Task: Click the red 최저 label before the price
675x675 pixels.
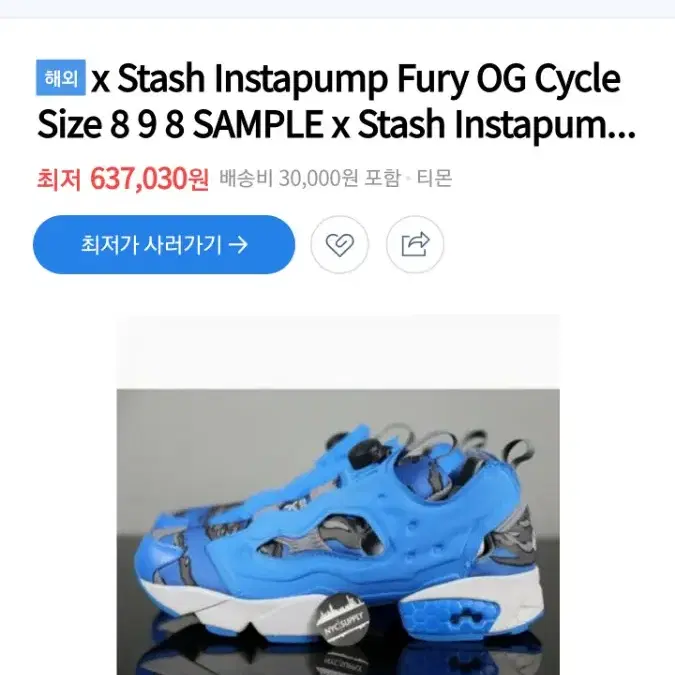Action: pos(59,179)
